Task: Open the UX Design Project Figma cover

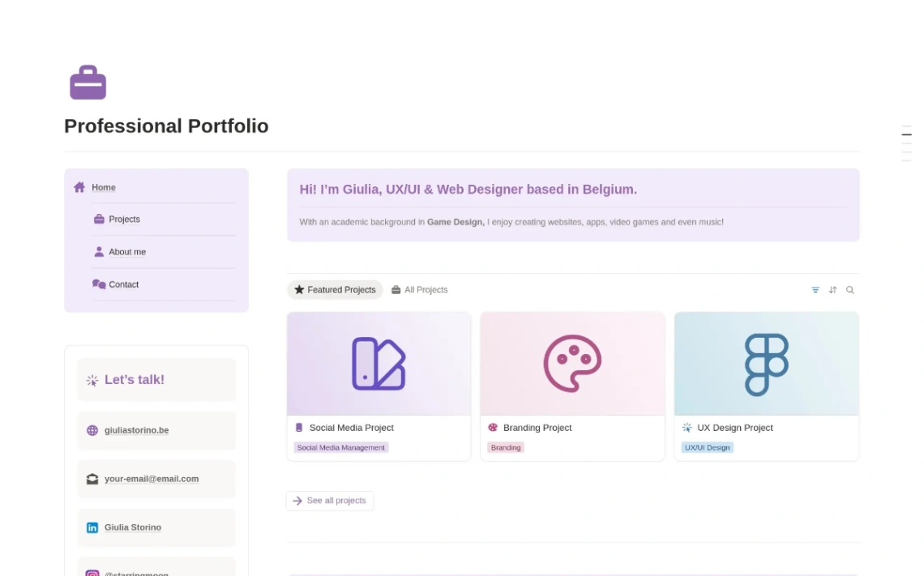Action: (767, 364)
